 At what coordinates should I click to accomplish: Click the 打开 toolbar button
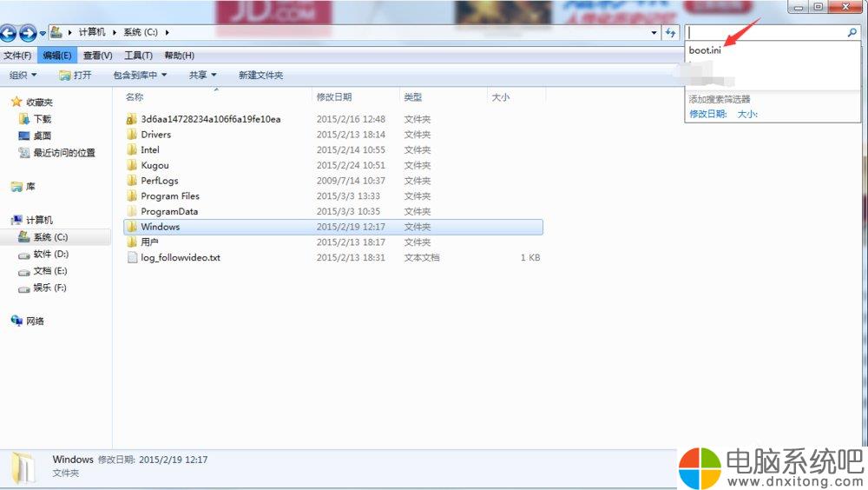pyautogui.click(x=76, y=75)
